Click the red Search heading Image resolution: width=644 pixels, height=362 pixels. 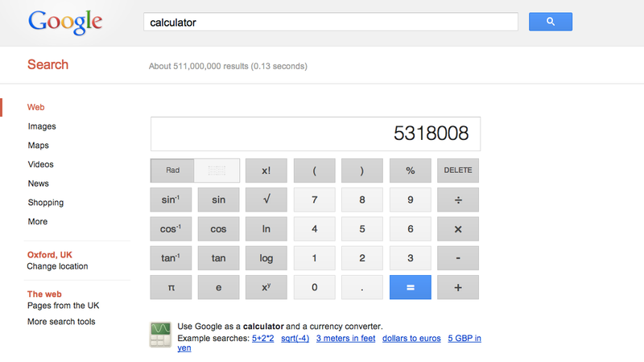(47, 64)
